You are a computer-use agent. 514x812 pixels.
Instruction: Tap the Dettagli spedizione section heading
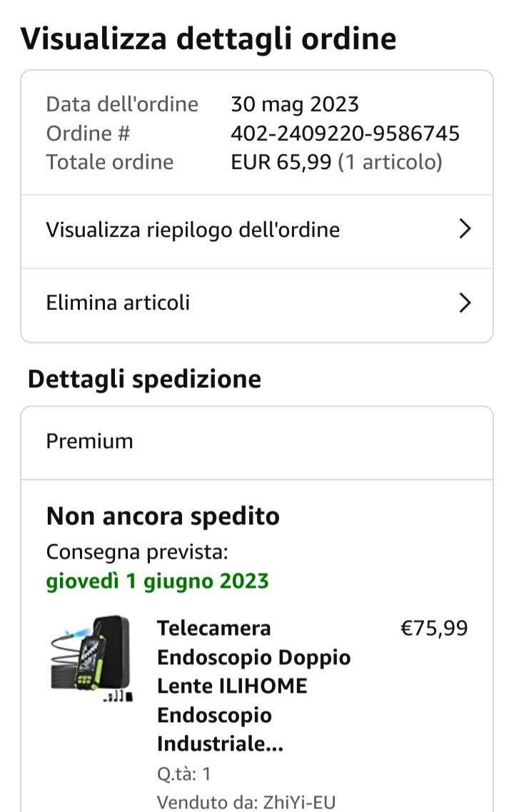(144, 379)
